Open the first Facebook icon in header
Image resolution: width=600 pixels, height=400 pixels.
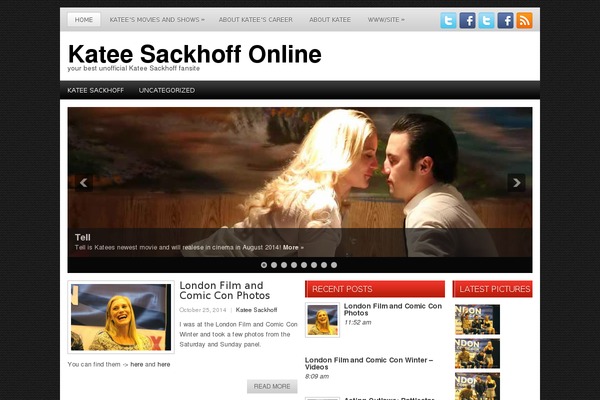(467, 20)
